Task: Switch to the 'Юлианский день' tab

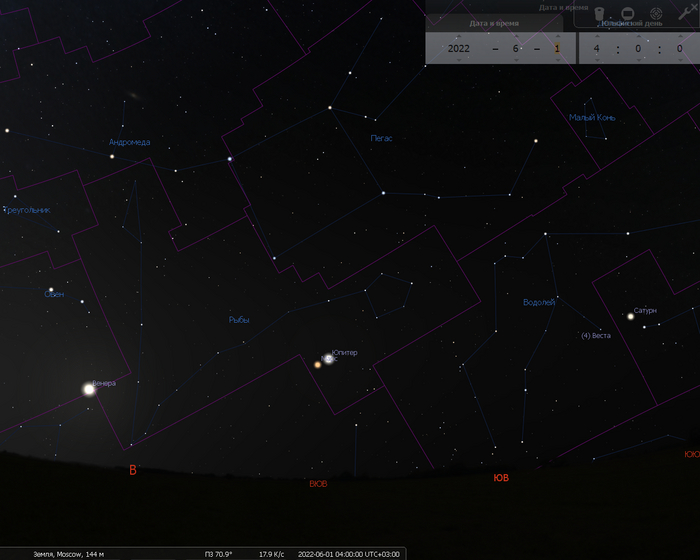Action: click(x=631, y=23)
